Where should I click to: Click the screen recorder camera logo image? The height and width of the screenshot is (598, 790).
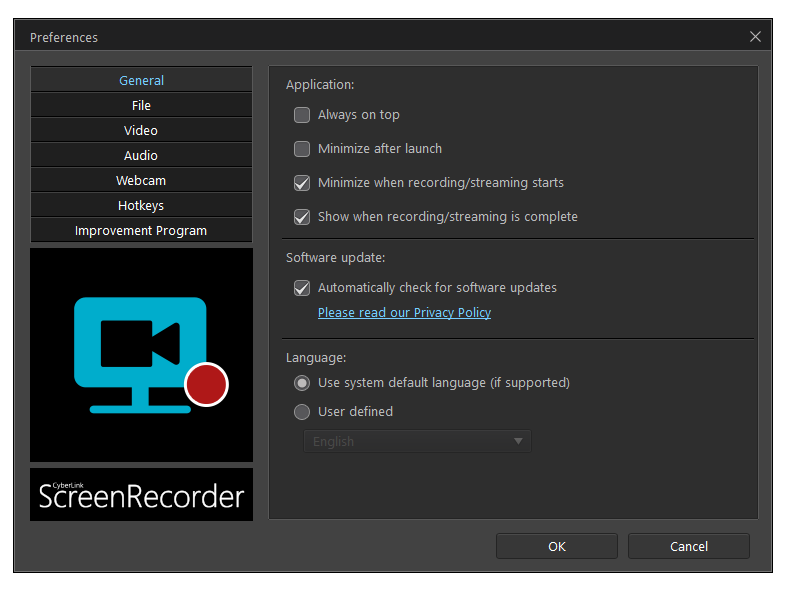(142, 355)
